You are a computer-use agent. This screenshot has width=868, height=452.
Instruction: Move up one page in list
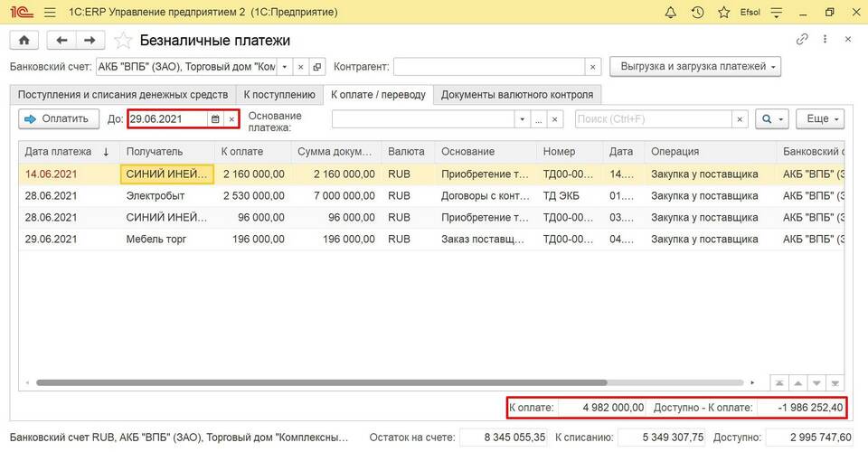pyautogui.click(x=798, y=383)
